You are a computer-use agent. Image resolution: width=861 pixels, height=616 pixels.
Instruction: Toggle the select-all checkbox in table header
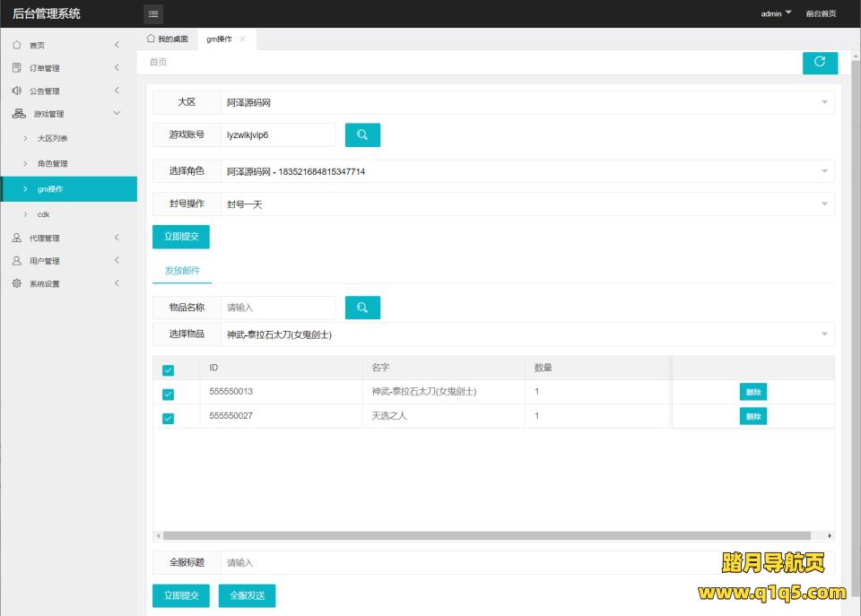[168, 370]
